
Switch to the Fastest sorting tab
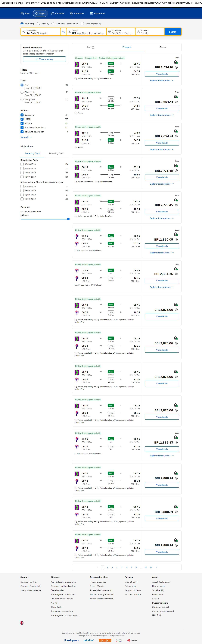(163, 47)
